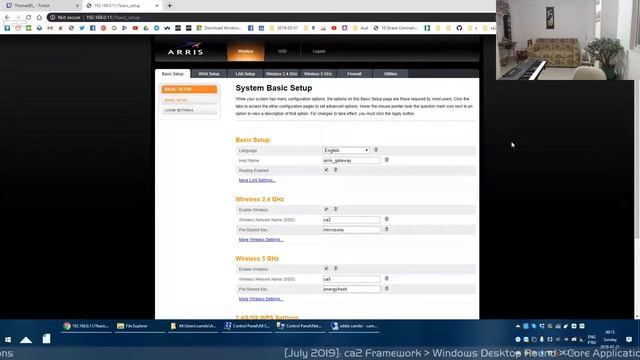The width and height of the screenshot is (640, 360).
Task: Open the Download Windows bookmark
Action: pos(219,28)
